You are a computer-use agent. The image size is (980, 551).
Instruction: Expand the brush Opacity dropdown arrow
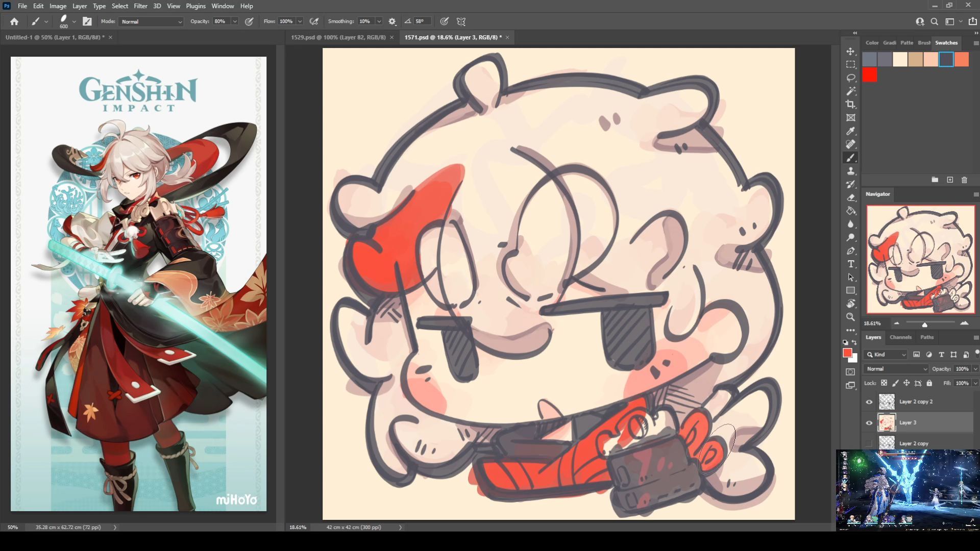[x=235, y=21]
